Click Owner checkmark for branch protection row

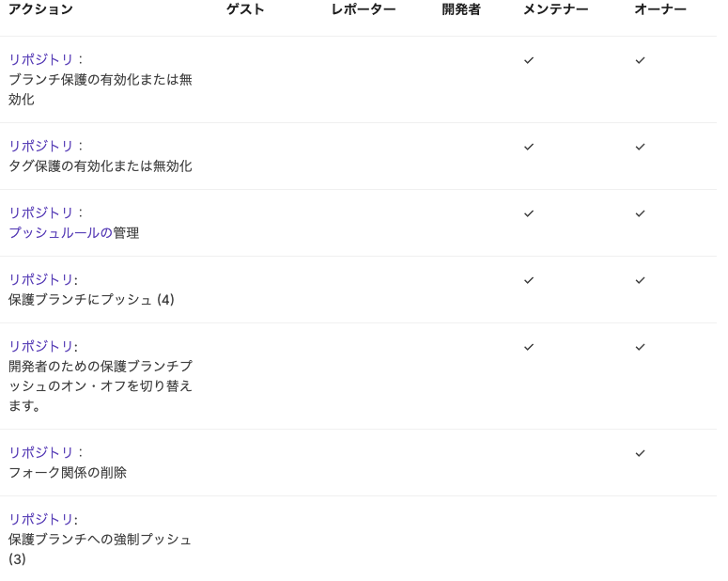(x=640, y=60)
